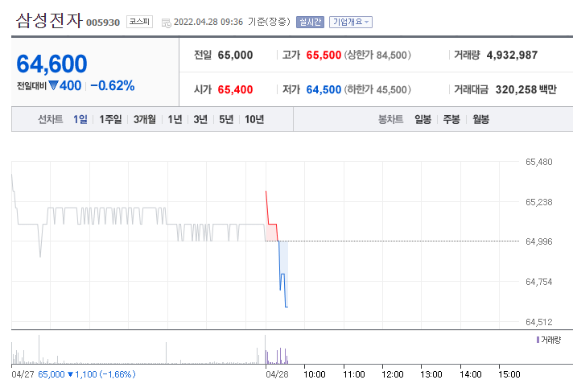Screen dimensions: 573x392
Task: Click the calendar clock icon beside the date
Action: tap(167, 23)
